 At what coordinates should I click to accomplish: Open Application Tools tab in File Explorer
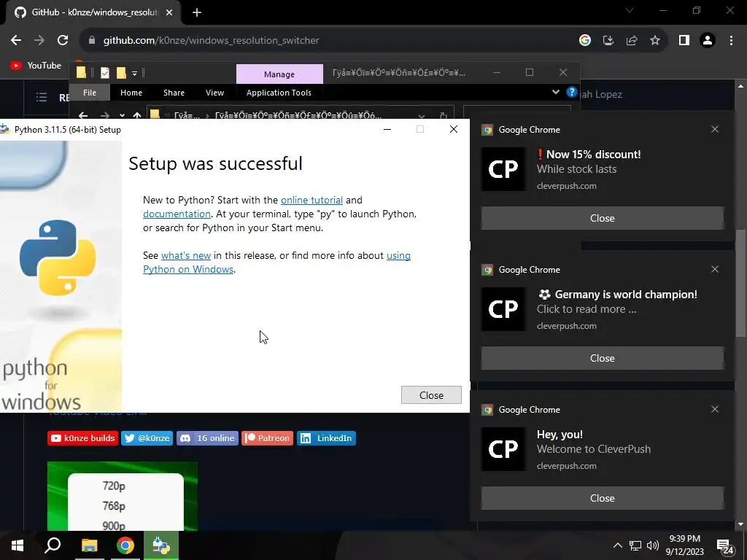pos(279,93)
